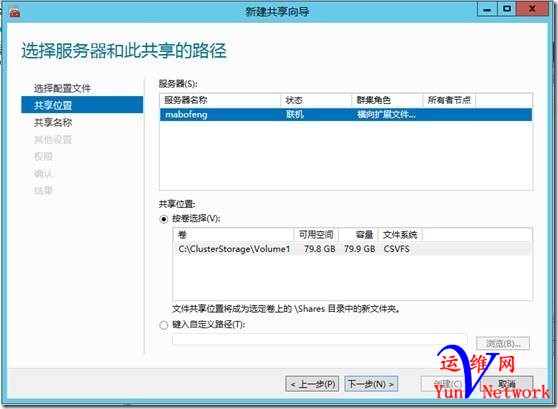
Task: Minimize the 新建共享向导 window
Action: (x=487, y=9)
